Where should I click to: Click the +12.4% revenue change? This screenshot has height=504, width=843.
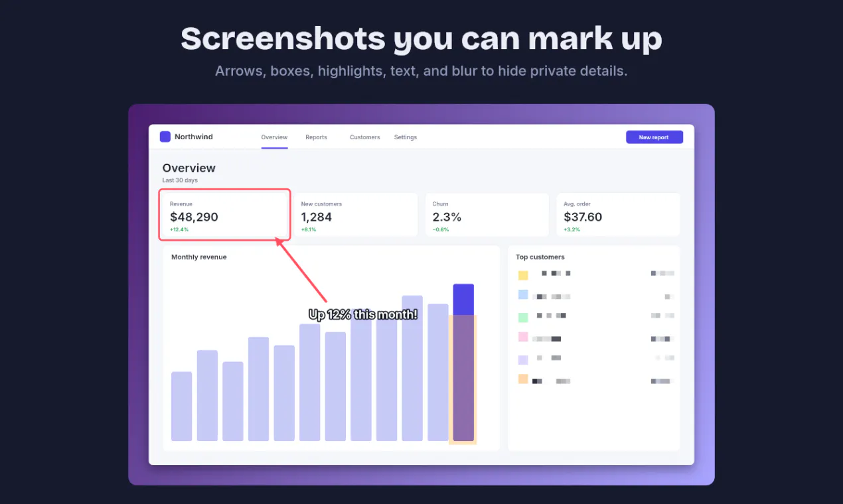pyautogui.click(x=179, y=229)
